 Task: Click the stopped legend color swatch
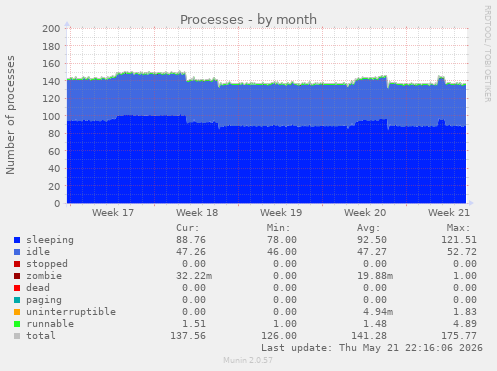click(17, 264)
